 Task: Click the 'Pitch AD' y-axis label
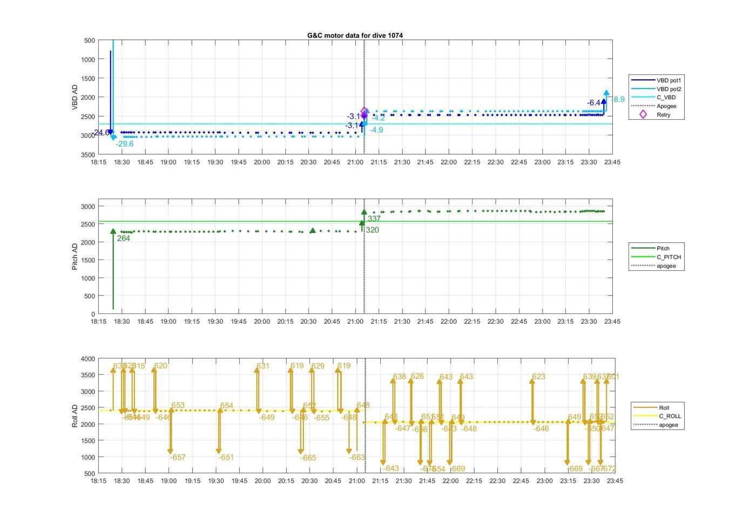click(75, 256)
